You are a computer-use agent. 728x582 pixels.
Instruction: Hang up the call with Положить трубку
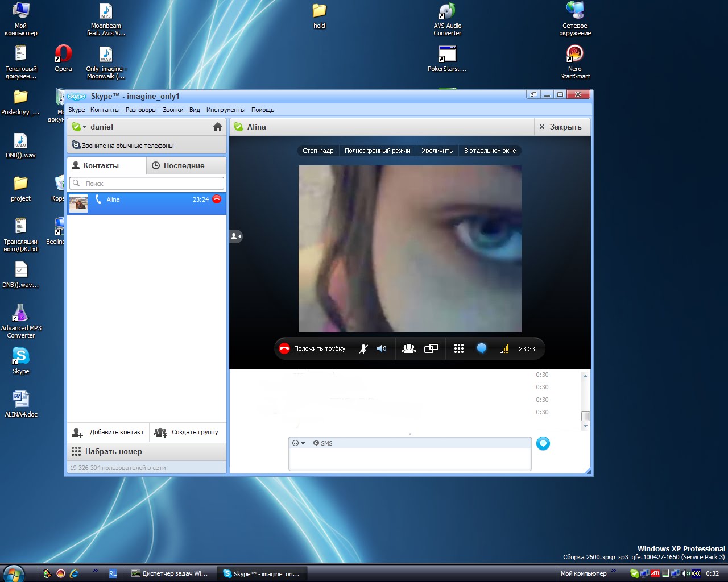click(x=312, y=349)
